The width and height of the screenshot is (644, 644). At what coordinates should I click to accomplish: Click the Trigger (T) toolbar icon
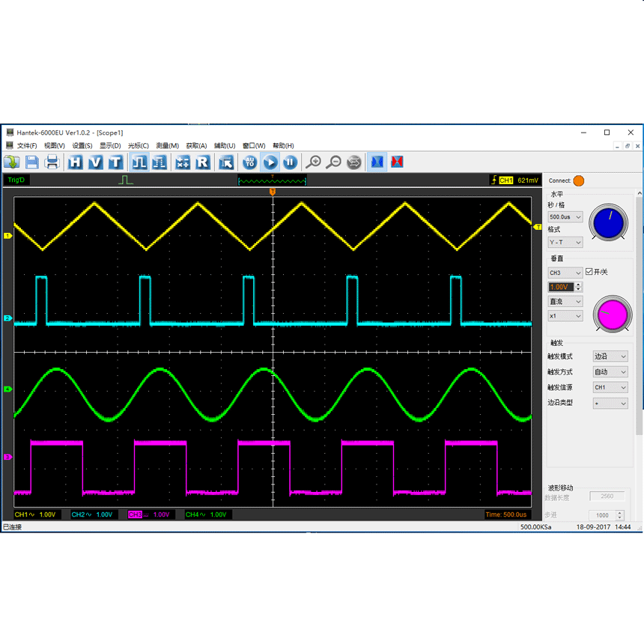(115, 162)
